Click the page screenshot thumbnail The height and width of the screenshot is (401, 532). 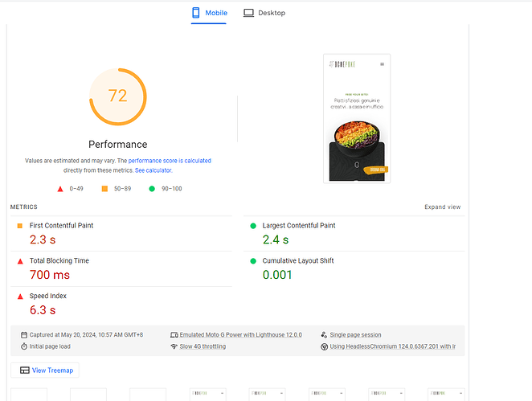(x=357, y=118)
